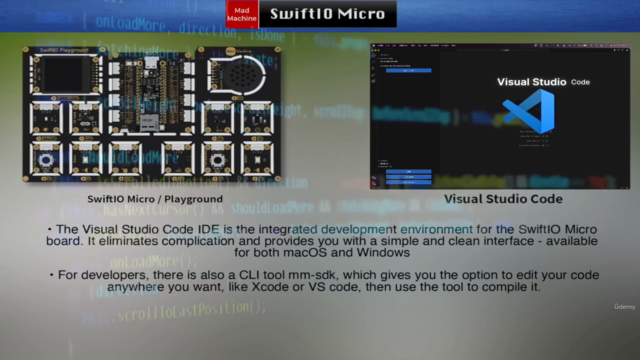Click the SwiftIO Micro title banner
This screenshot has width=640, height=360.
(328, 14)
